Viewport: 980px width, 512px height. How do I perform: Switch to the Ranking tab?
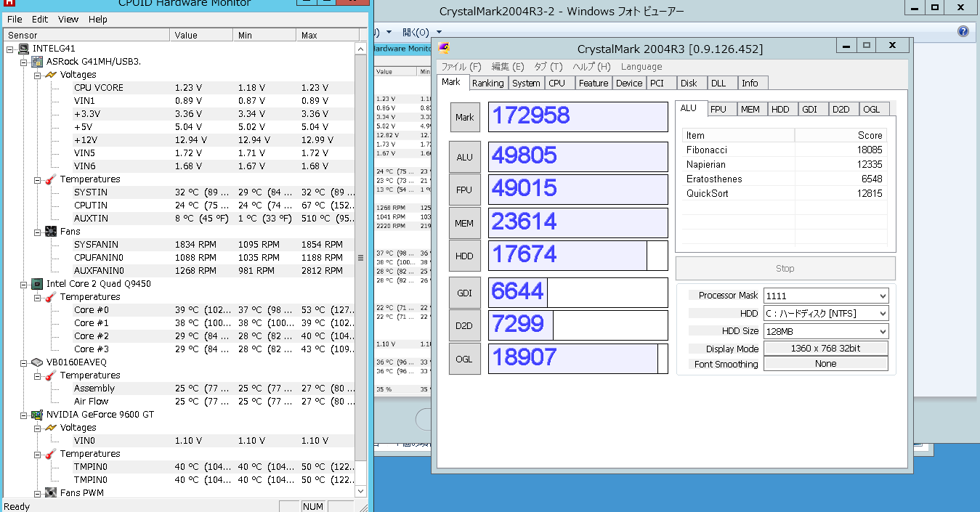[x=487, y=83]
